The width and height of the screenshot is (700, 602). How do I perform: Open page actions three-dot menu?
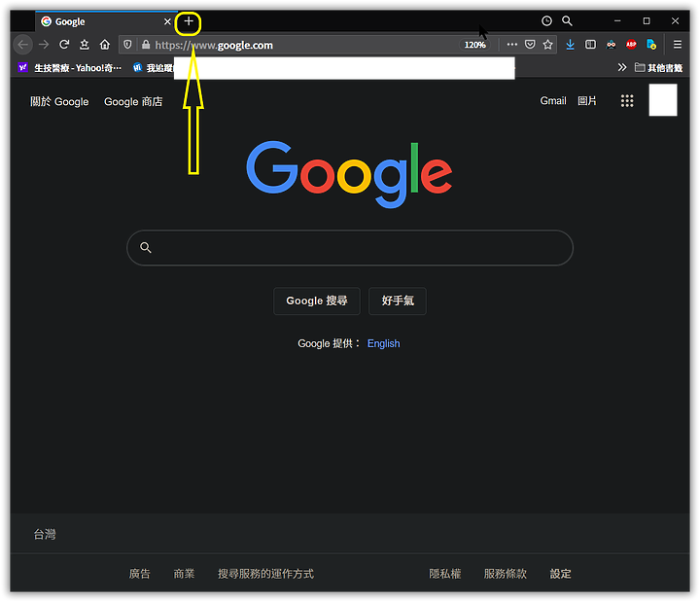pos(512,45)
